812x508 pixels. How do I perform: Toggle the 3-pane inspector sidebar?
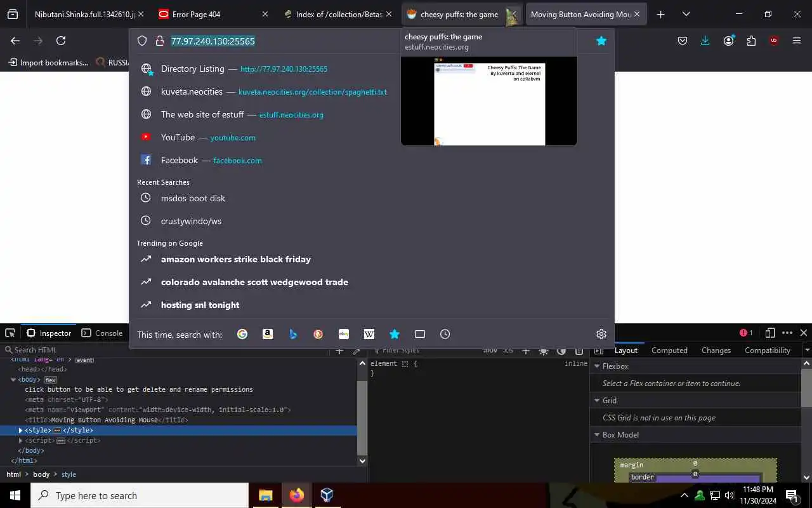pyautogui.click(x=599, y=351)
